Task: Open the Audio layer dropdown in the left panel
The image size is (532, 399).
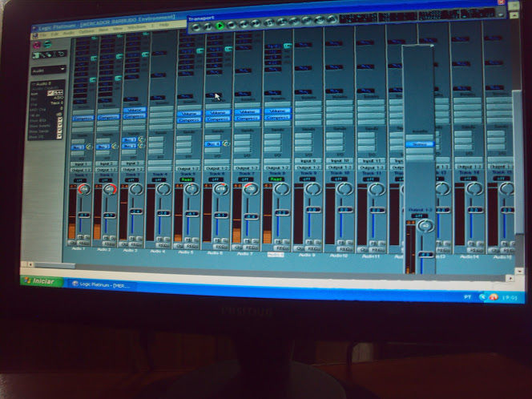Action: [49, 71]
